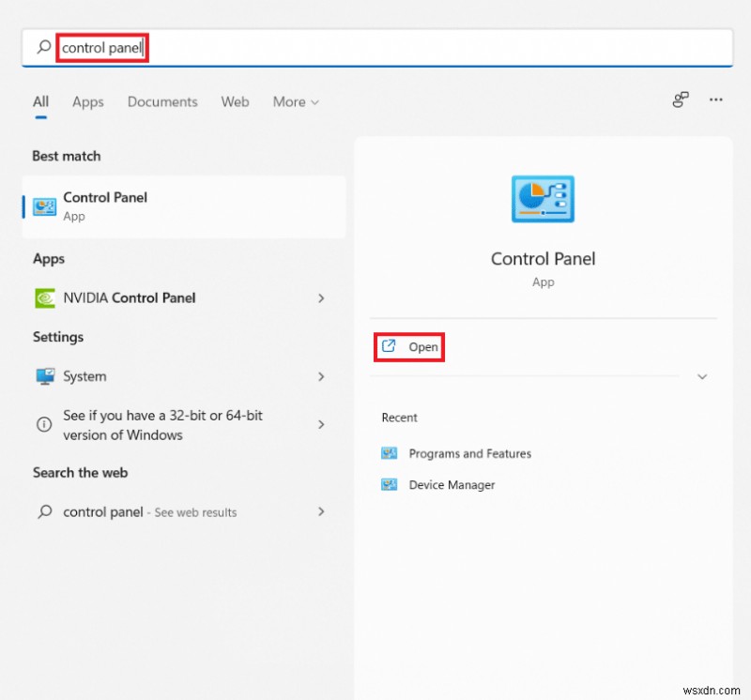
Task: Click the Best match heading
Action: click(67, 156)
